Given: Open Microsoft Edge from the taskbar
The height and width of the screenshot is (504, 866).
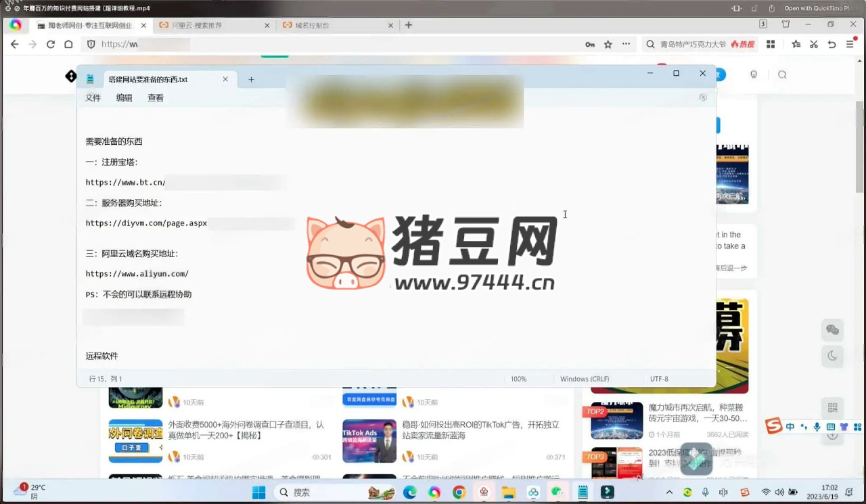Looking at the screenshot, I should [410, 492].
